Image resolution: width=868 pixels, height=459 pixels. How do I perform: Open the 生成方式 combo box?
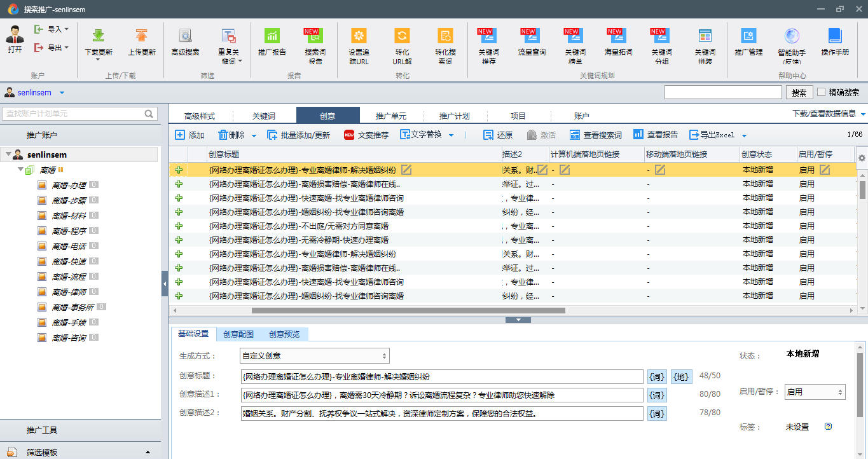(x=314, y=356)
